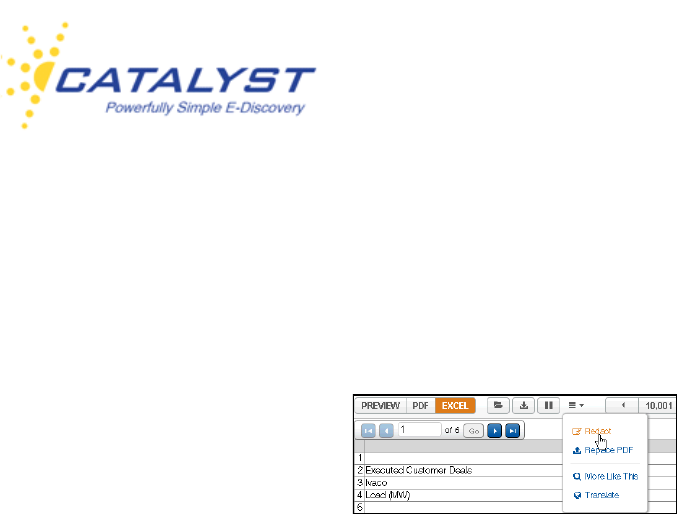Jump to the last page

tap(512, 431)
